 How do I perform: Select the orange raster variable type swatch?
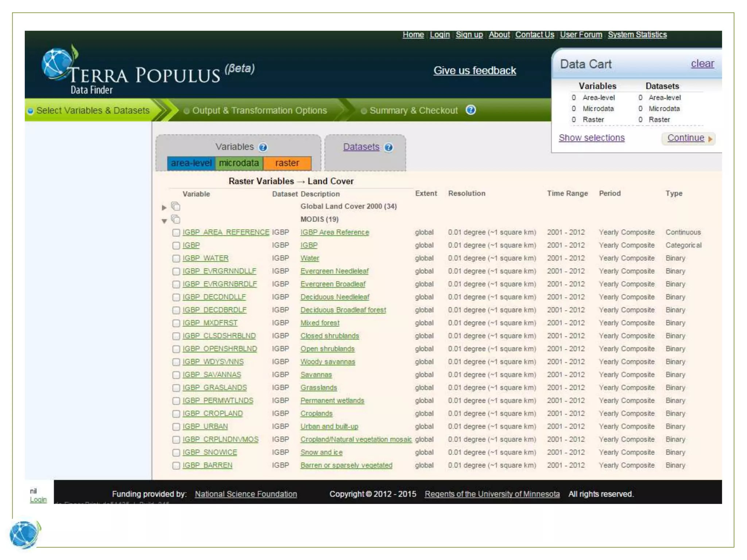coord(287,163)
